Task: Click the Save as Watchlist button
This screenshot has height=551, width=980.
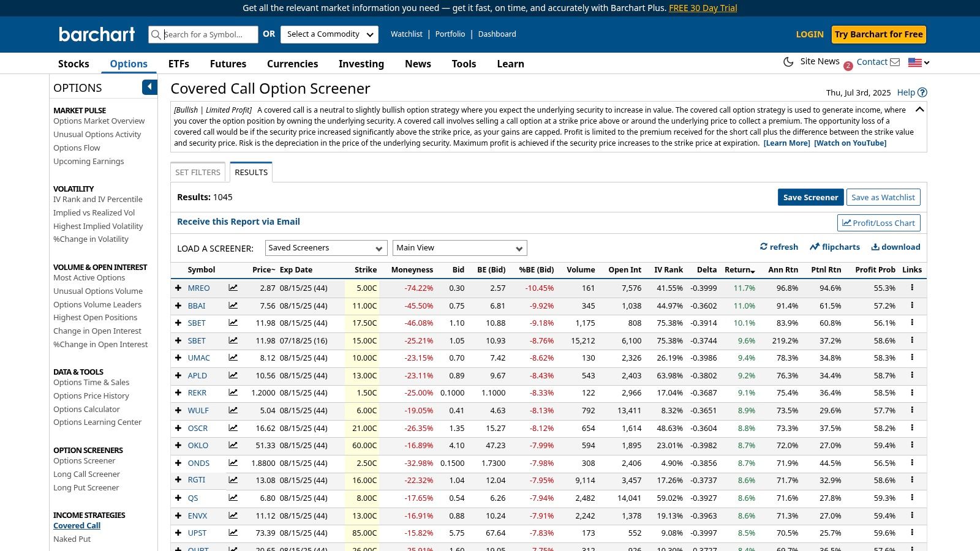Action: click(x=883, y=197)
